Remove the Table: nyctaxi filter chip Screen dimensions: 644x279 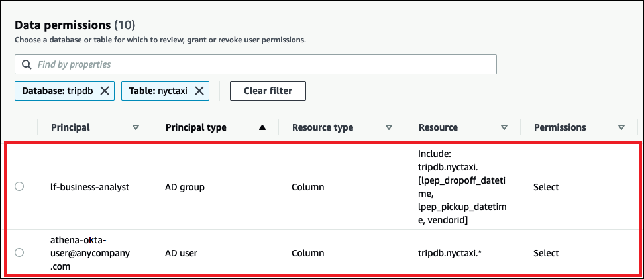199,91
